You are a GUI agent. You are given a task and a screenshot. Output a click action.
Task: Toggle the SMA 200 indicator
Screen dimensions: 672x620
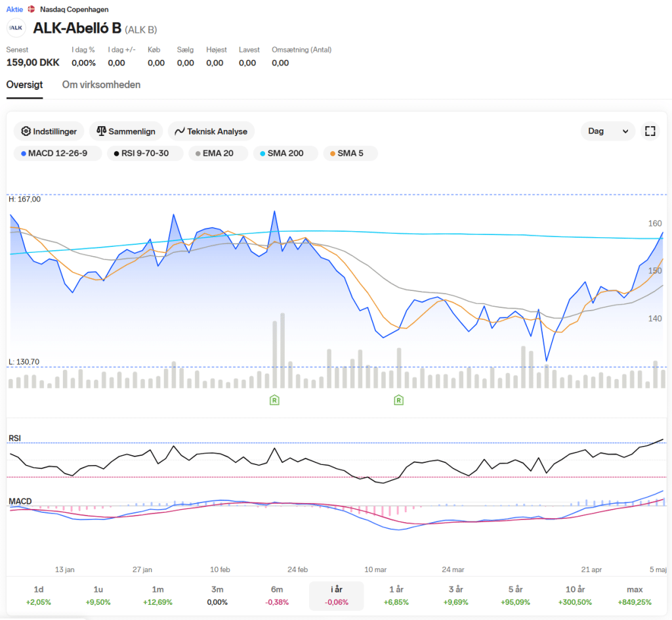pyautogui.click(x=285, y=154)
